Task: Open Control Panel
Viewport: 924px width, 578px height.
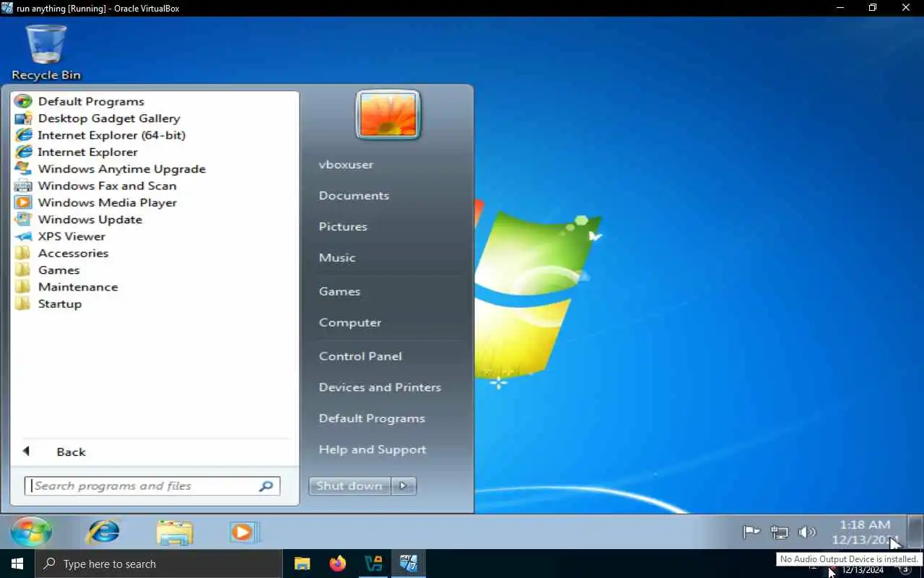Action: coord(360,356)
